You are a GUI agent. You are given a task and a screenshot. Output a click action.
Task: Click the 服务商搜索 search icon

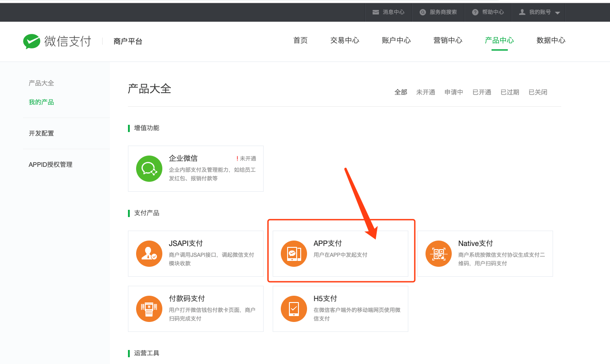click(x=423, y=12)
